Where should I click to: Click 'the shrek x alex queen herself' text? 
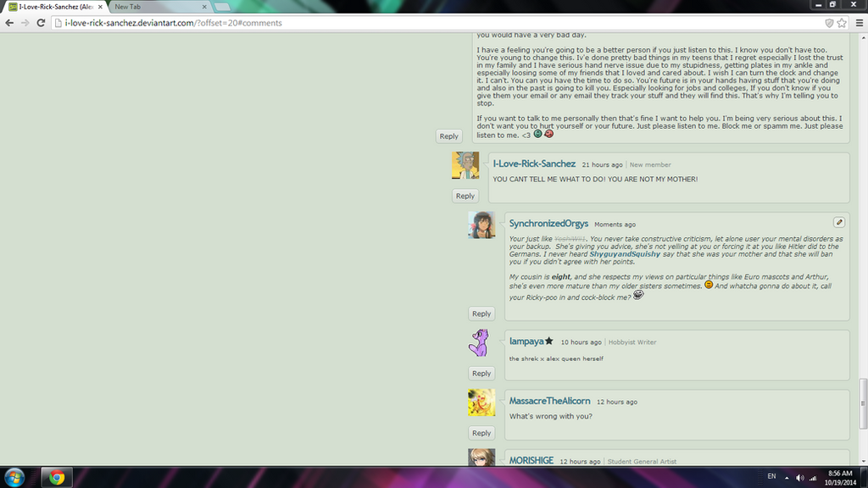(556, 358)
